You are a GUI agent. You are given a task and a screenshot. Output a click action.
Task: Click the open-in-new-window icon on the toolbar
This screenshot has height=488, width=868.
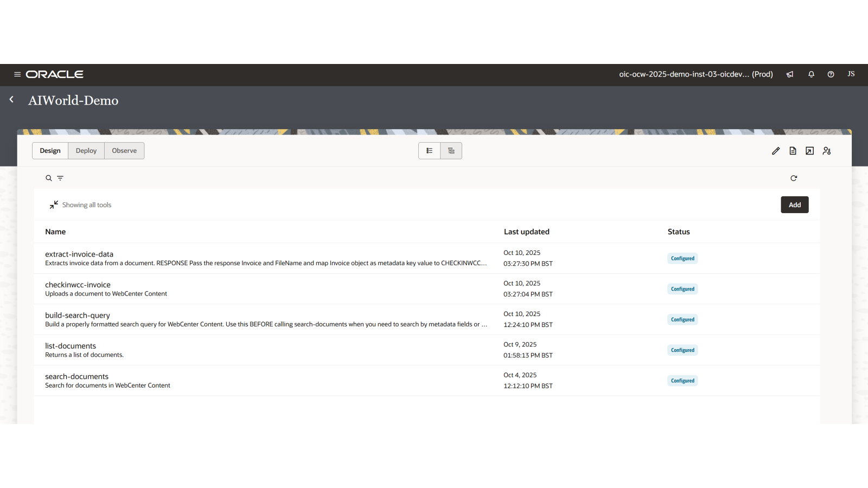pos(809,151)
